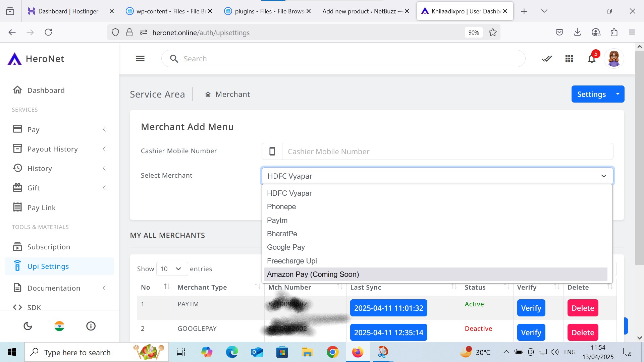Toggle dark mode moon icon
This screenshot has height=362, width=644.
coord(28,326)
